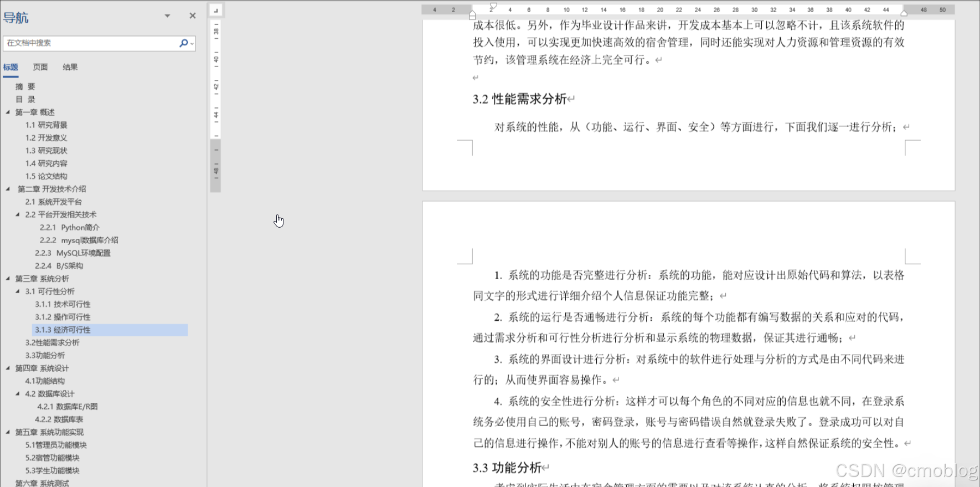This screenshot has height=487, width=980.
Task: Go to 第六章 系统测试 heading
Action: (x=42, y=483)
